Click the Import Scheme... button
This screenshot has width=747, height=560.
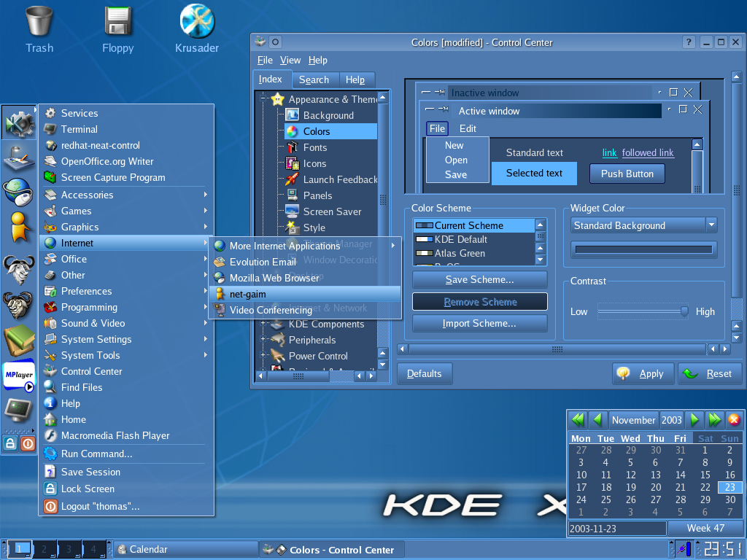480,323
